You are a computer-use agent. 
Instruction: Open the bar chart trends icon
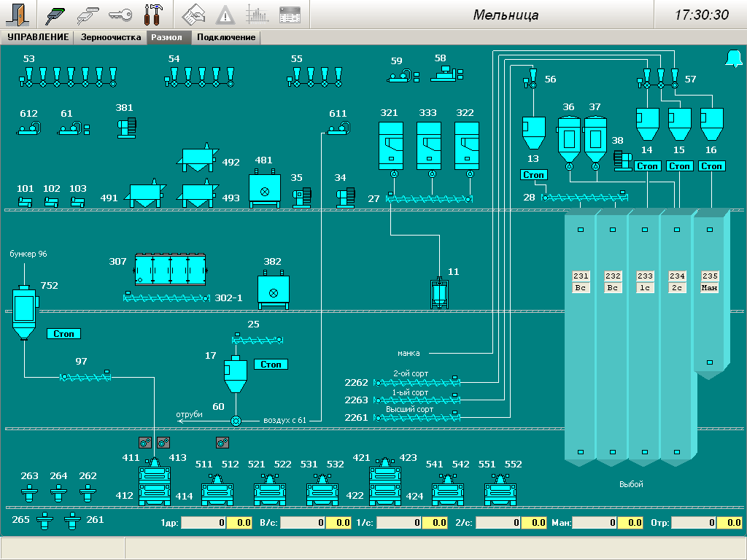point(257,14)
